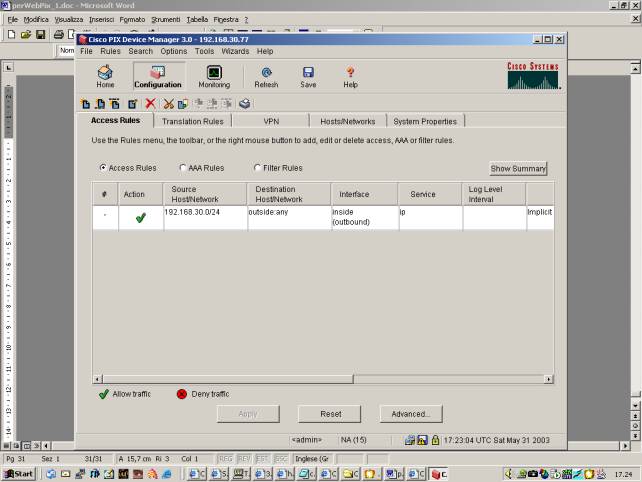Click the taskbar clock showing 17.24
The image size is (642, 482).
(x=623, y=475)
